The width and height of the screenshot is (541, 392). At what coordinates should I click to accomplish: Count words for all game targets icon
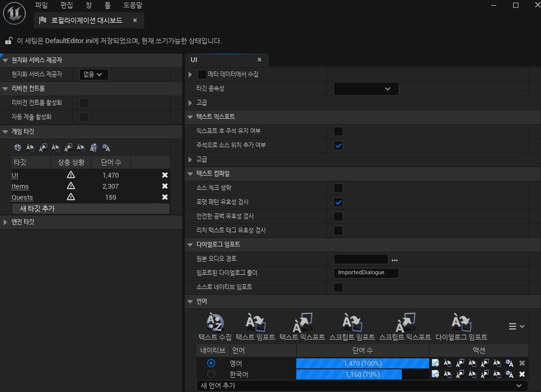pyautogui.click(x=93, y=148)
